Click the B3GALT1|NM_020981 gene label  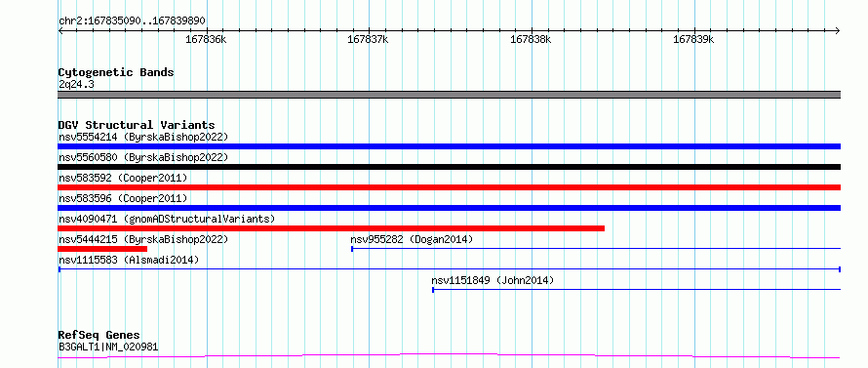tap(108, 347)
